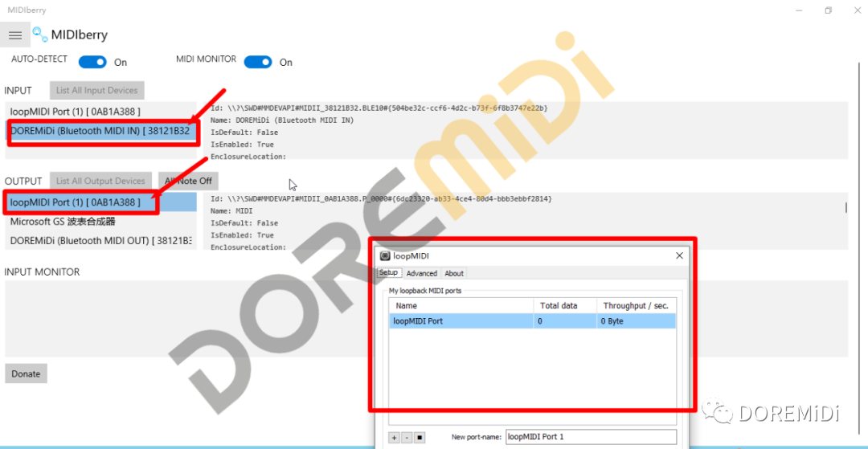This screenshot has height=449, width=868.
Task: Select Microsoft GS wavetable synth output
Action: [x=100, y=222]
